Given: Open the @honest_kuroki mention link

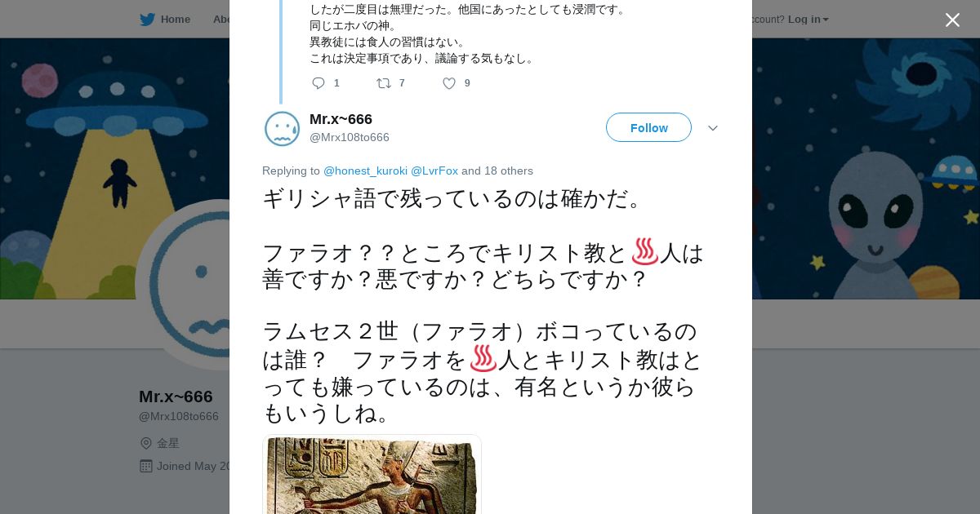Looking at the screenshot, I should pos(365,171).
